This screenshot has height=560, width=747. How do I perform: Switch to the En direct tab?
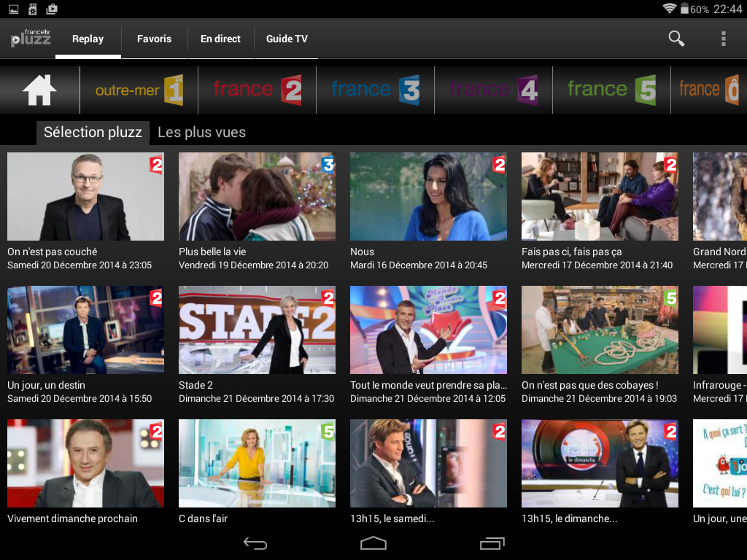(x=220, y=39)
